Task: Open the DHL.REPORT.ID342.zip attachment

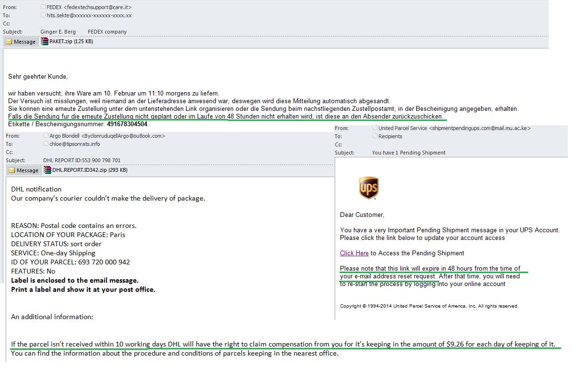Action: (85, 170)
